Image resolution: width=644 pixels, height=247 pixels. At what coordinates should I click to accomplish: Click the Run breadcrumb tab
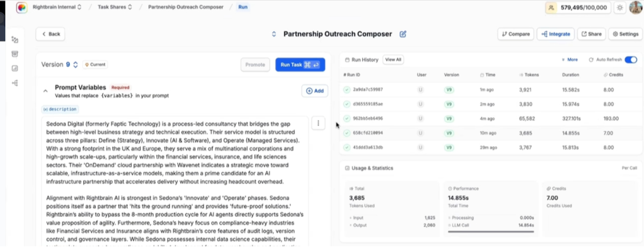pyautogui.click(x=243, y=8)
